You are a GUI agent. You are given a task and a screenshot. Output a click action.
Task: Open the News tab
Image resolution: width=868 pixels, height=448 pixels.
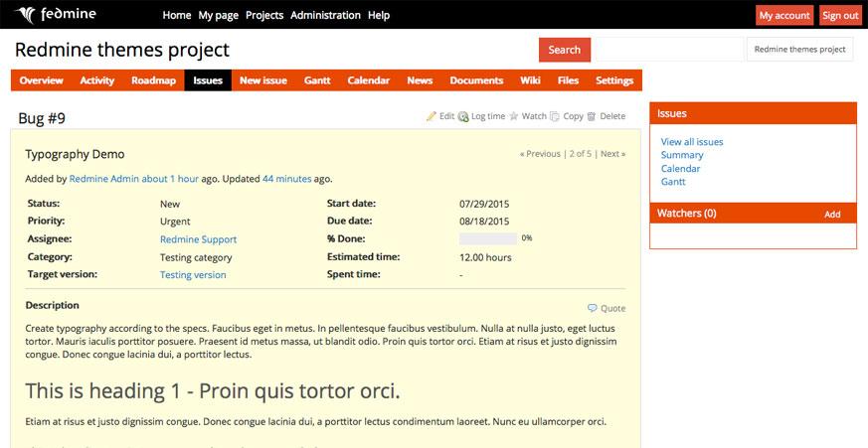pos(420,80)
